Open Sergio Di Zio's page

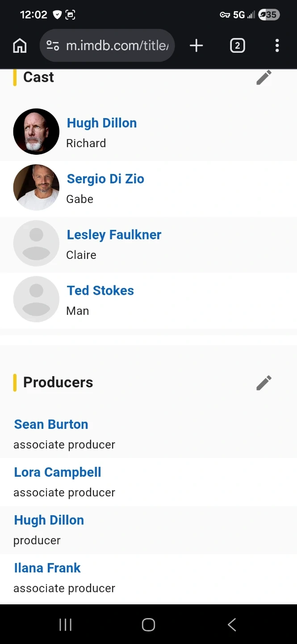[105, 179]
